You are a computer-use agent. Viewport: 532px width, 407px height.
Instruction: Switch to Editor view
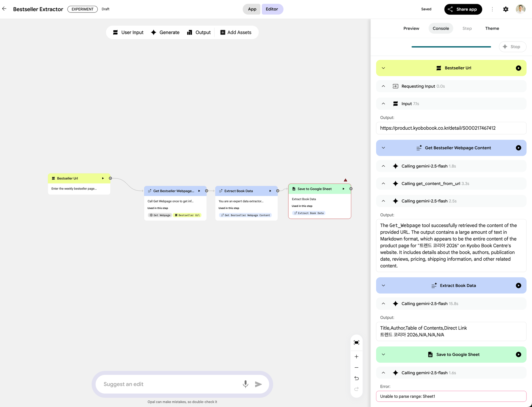click(272, 9)
